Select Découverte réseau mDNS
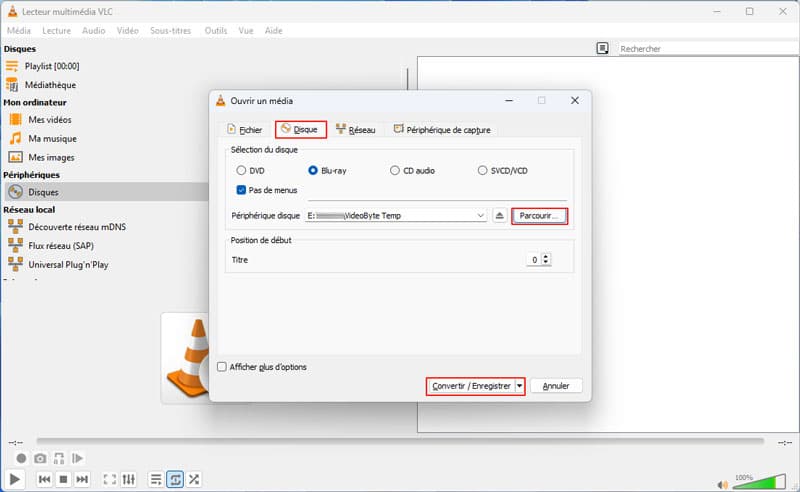The image size is (800, 492). click(77, 227)
